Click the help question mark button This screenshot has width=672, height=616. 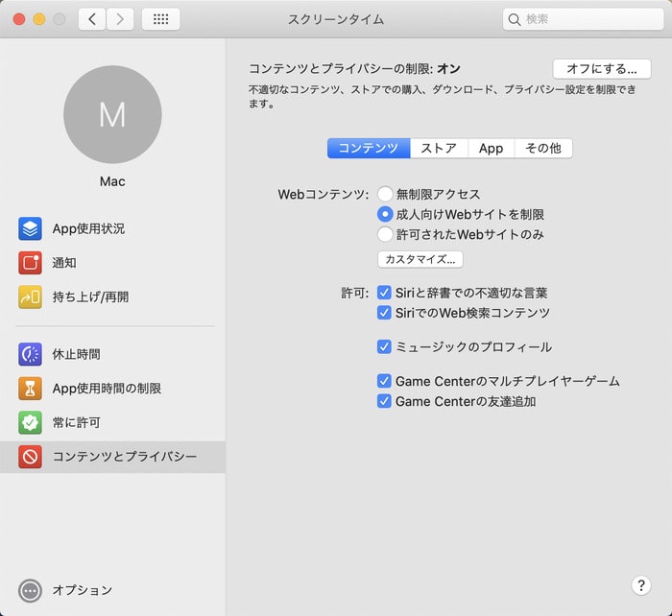pos(641,585)
